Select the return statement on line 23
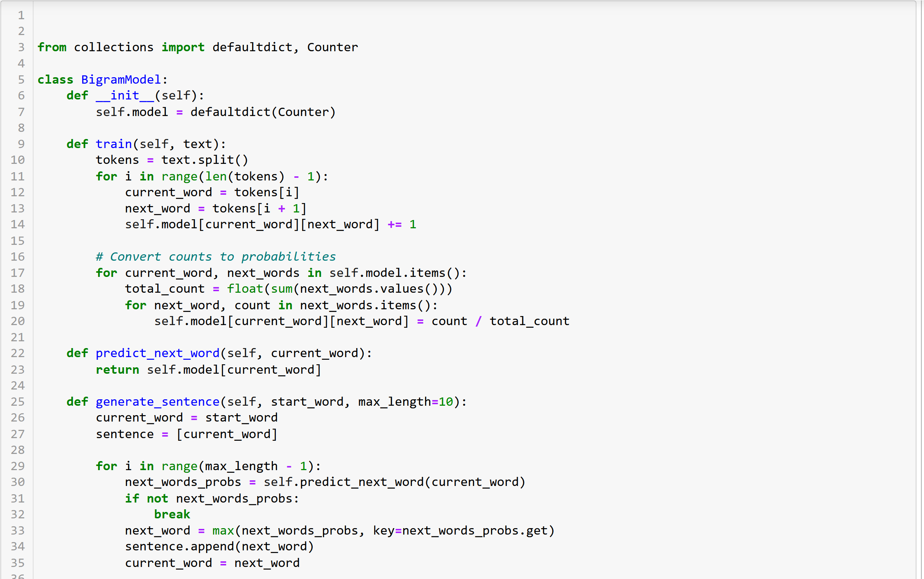924x579 pixels. tap(208, 369)
